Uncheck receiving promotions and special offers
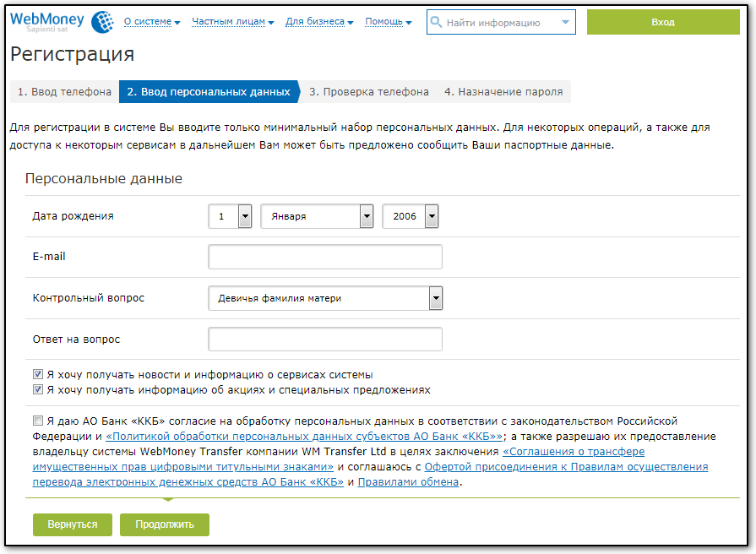 coord(38,389)
